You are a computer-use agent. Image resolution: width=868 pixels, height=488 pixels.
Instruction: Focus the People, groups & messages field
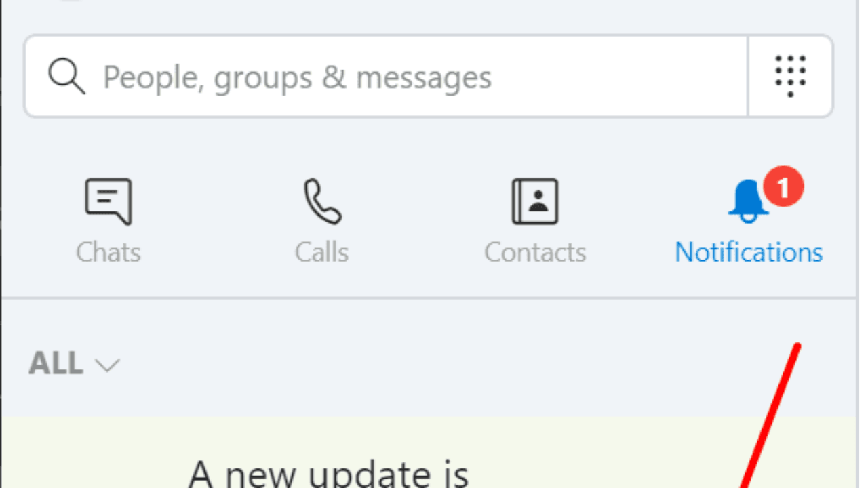(x=387, y=77)
